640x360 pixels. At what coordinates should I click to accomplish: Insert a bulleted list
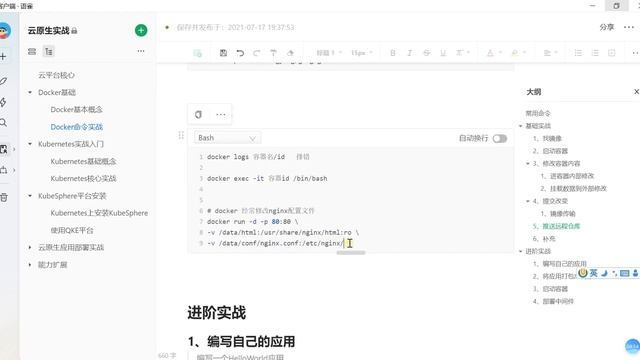coord(578,53)
